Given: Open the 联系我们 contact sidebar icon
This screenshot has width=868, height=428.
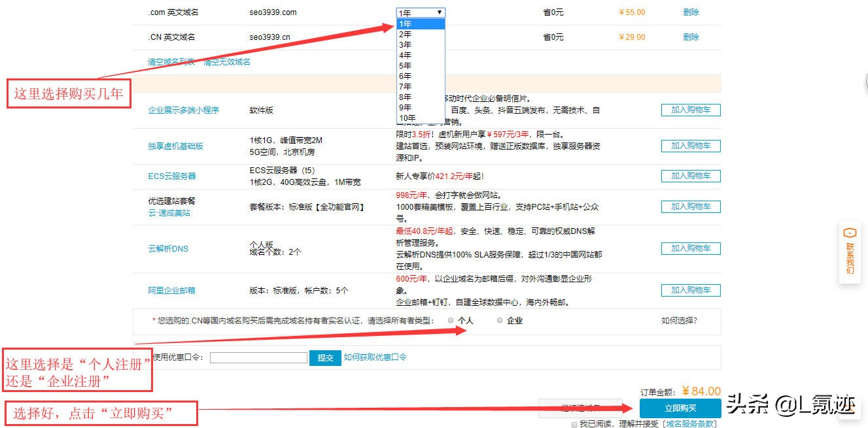Looking at the screenshot, I should (x=849, y=254).
